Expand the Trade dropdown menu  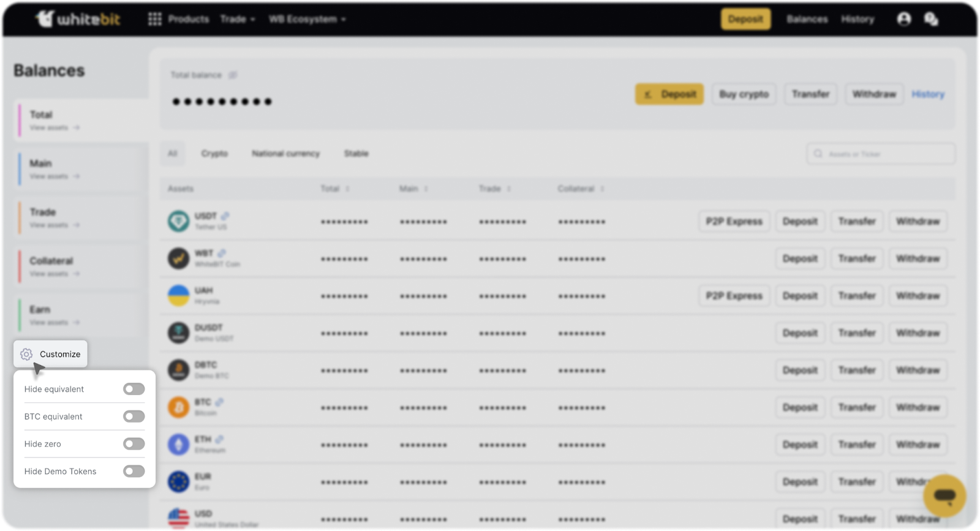(238, 19)
